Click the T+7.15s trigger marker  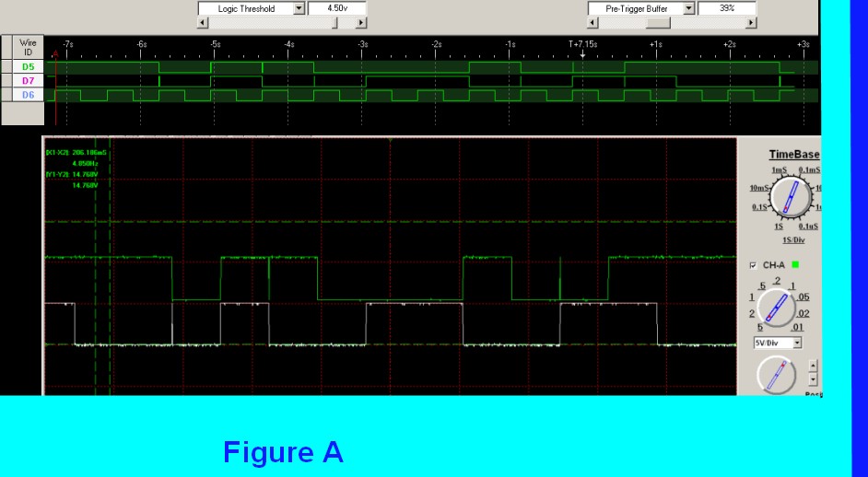[x=583, y=43]
